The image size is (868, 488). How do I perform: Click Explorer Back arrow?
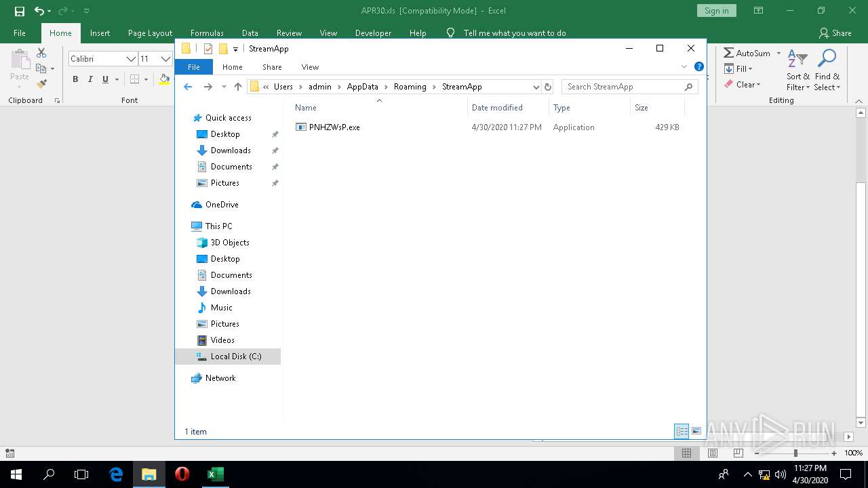(189, 87)
